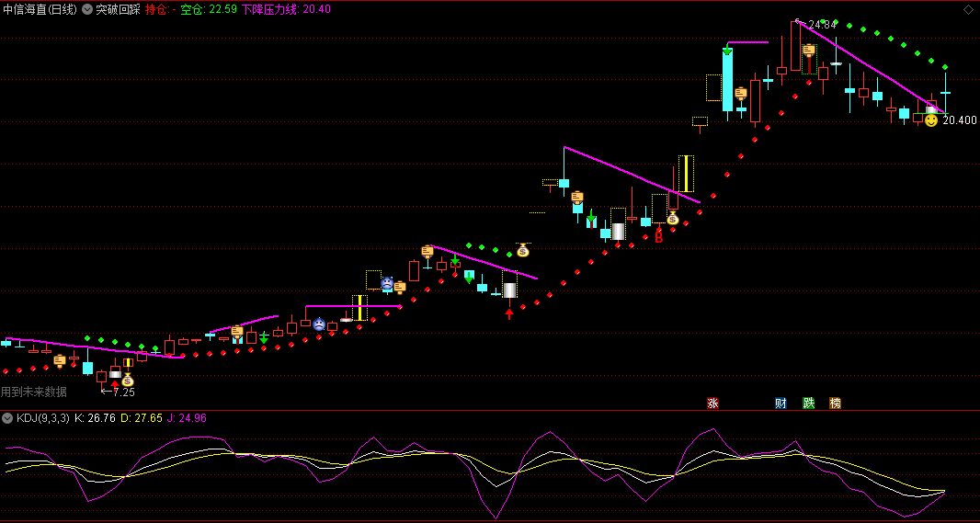Click the red B buy-signal marker
Image resolution: width=980 pixels, height=523 pixels.
tap(658, 237)
